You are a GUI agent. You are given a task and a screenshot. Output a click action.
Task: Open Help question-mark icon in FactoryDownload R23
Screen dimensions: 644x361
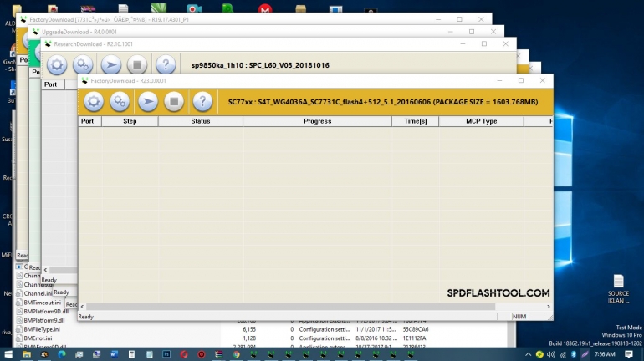202,101
